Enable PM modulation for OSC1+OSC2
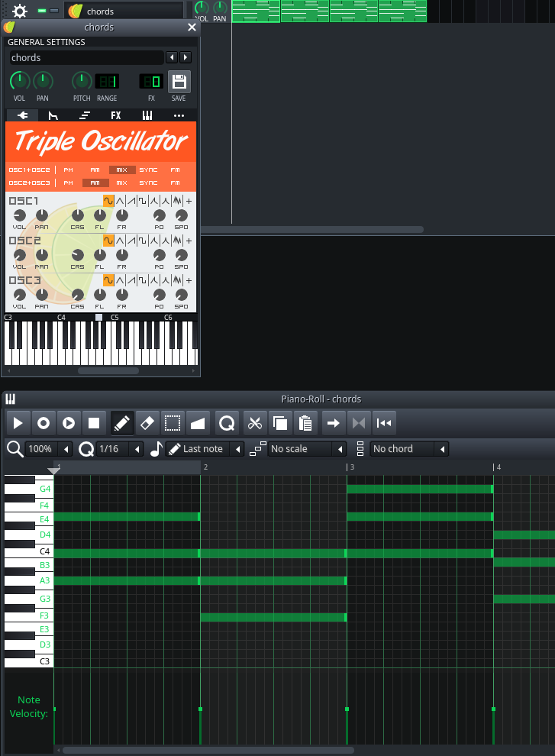Image resolution: width=555 pixels, height=756 pixels. coord(69,170)
